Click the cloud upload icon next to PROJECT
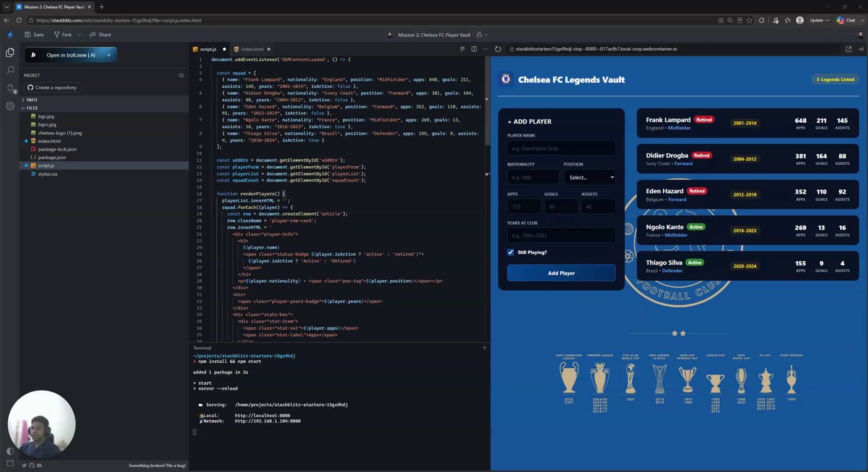Viewport: 868px width, 472px height. coord(181,75)
